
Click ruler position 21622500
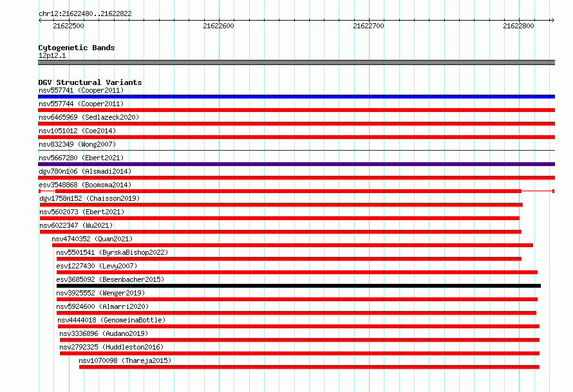click(68, 26)
